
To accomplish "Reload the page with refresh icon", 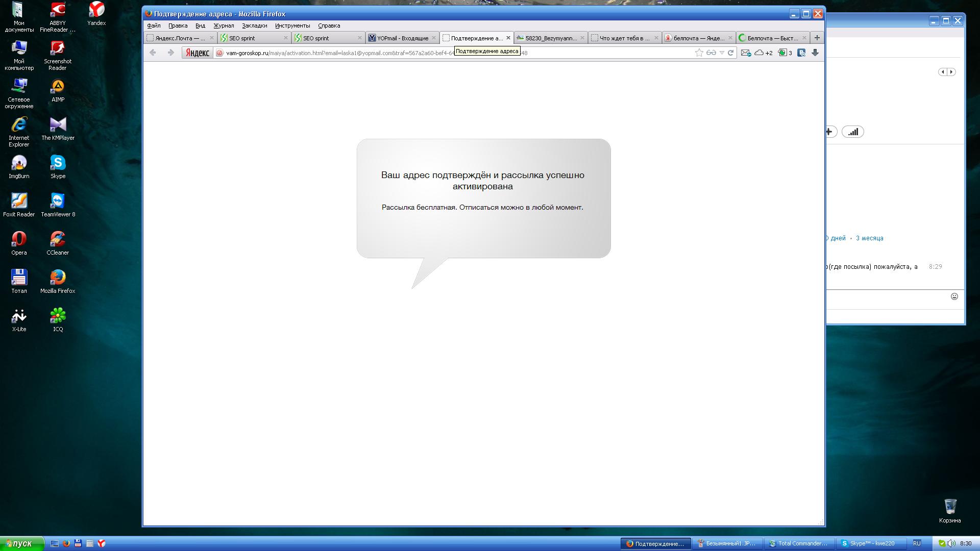I will (x=730, y=53).
